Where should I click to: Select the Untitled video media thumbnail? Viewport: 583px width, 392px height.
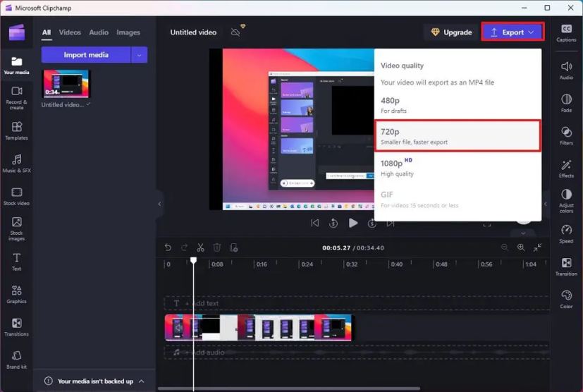67,83
